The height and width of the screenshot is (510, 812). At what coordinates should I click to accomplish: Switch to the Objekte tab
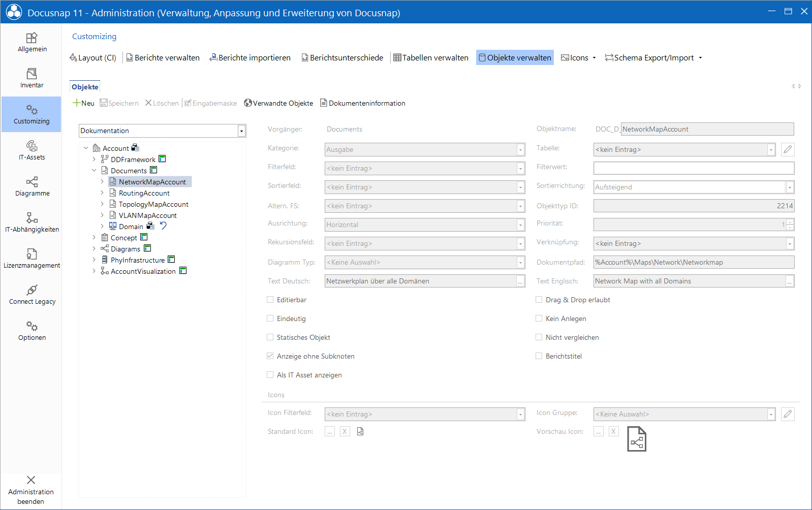tap(85, 87)
